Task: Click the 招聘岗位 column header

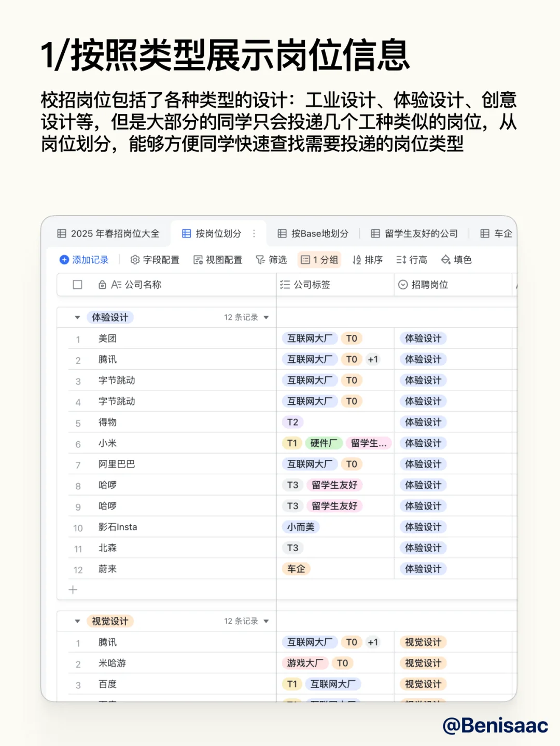Action: point(453,285)
